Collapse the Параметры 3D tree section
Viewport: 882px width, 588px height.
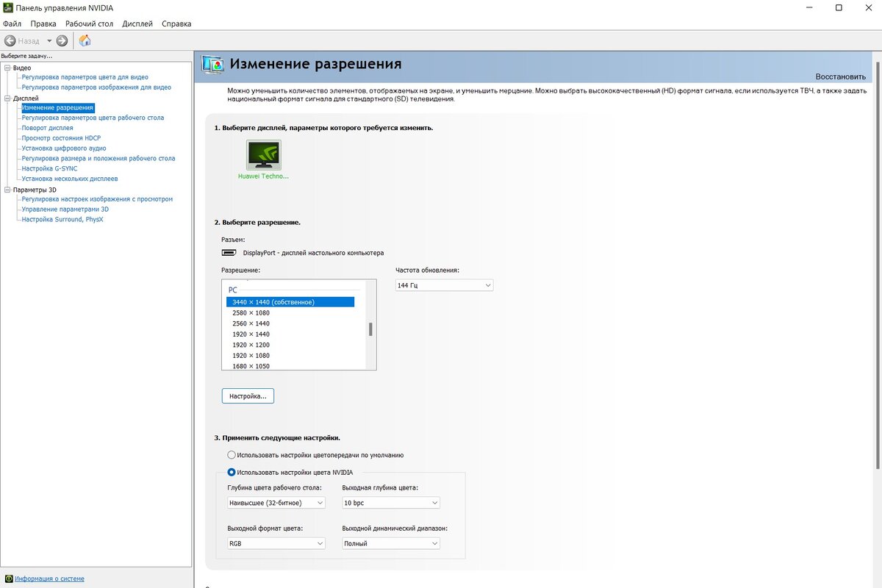pos(7,190)
